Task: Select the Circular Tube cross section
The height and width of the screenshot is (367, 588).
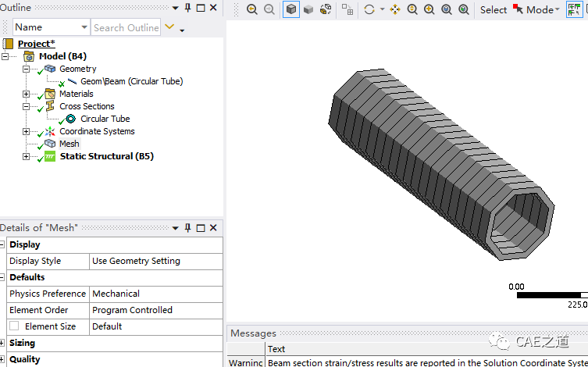Action: click(x=105, y=119)
